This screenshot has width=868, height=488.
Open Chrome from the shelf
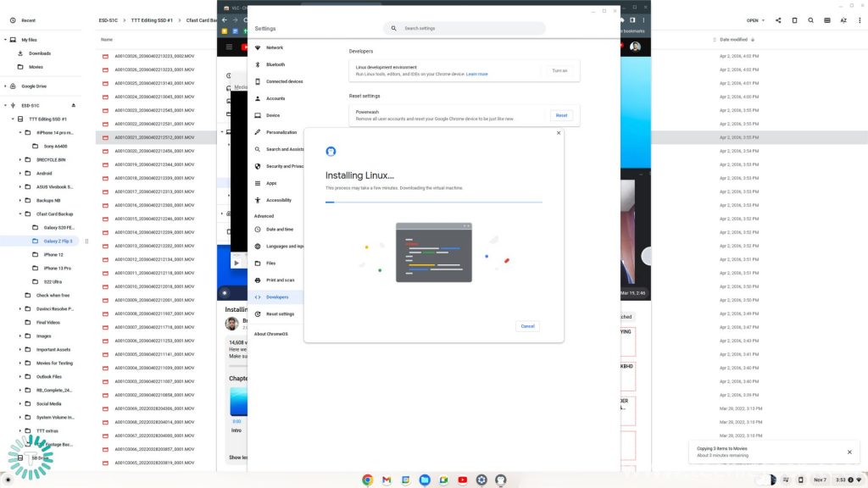coord(367,480)
